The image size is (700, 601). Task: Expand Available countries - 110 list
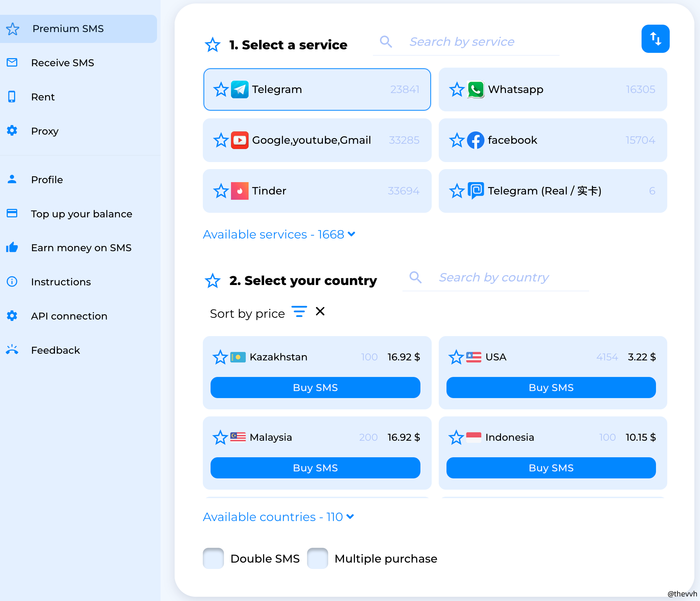(x=278, y=517)
